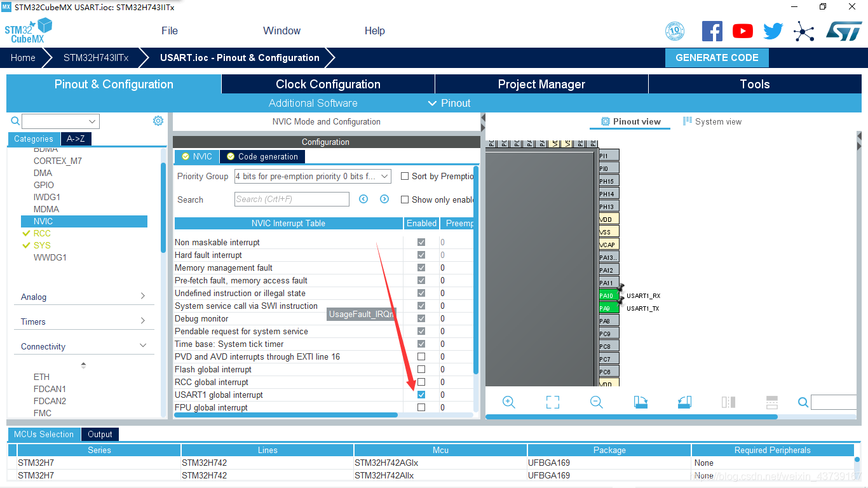
Task: Uncheck USART1 global interrupt checkbox
Action: coord(421,395)
